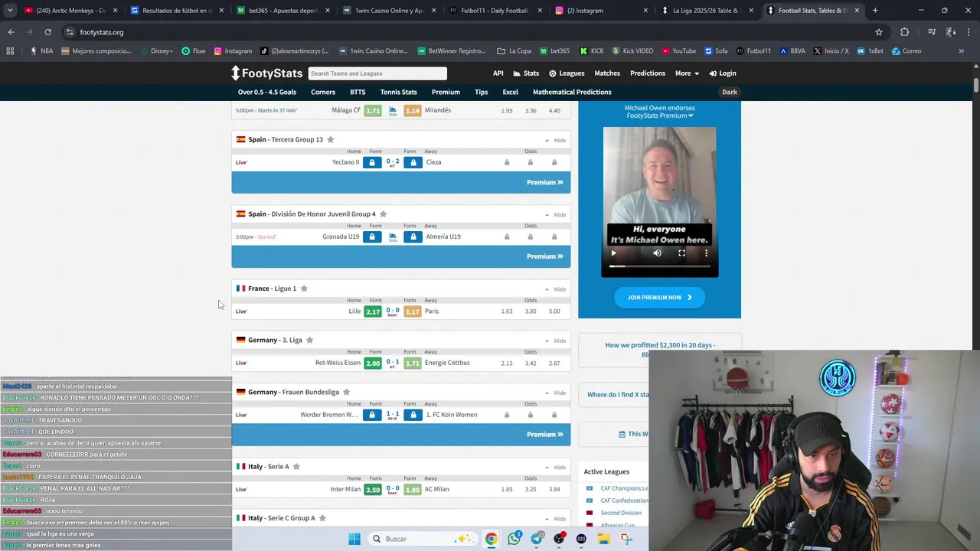Collapse the Italy Serie A section
Viewport: 980px width, 551px height.
point(556,467)
